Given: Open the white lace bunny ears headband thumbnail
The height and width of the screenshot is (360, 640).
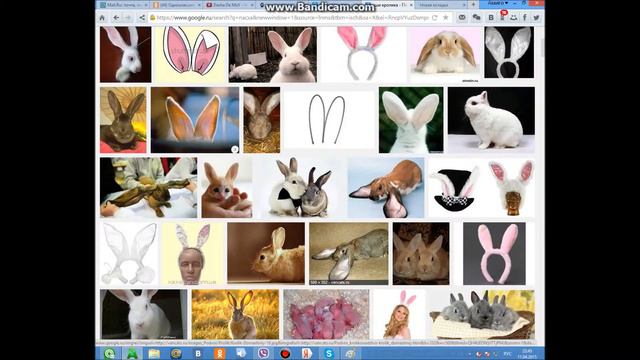Looking at the screenshot, I should click(x=129, y=253).
